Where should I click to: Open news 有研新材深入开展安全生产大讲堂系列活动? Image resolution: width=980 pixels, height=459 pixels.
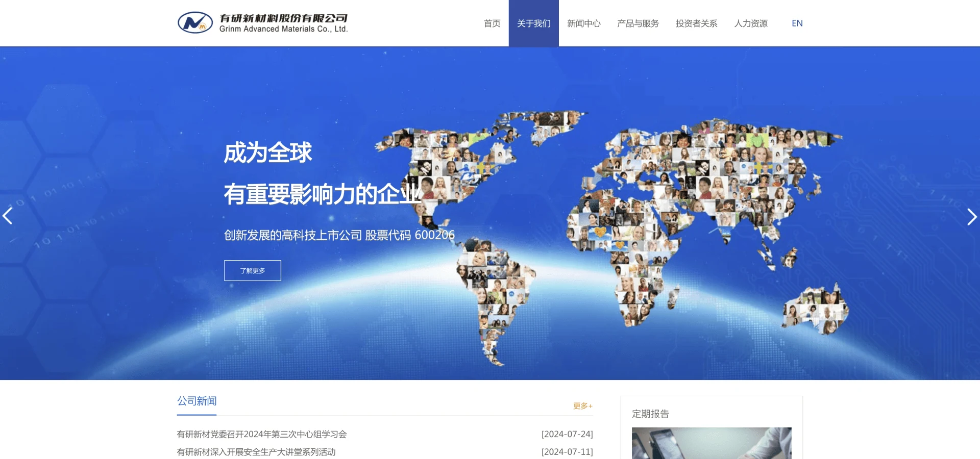point(256,452)
